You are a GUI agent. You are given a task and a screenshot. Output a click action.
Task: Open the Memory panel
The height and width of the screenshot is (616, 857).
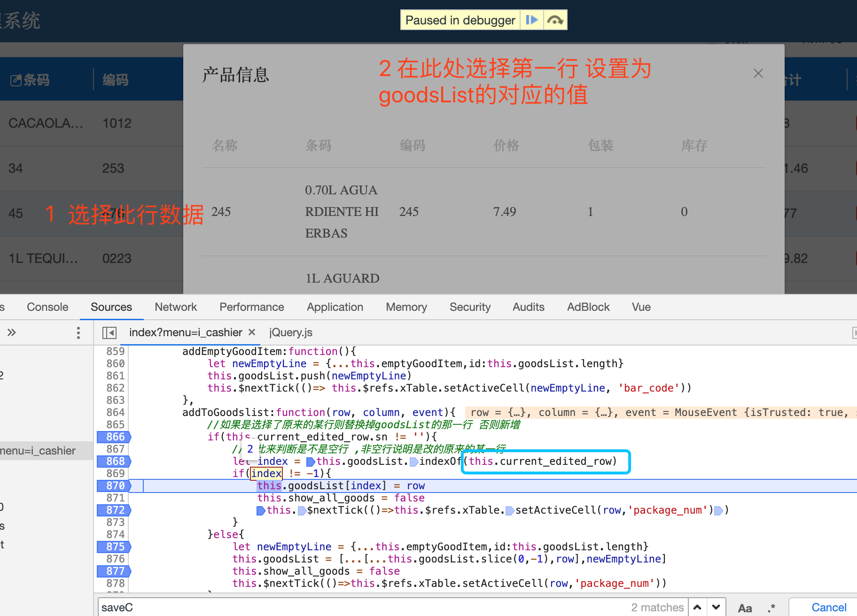click(x=406, y=307)
